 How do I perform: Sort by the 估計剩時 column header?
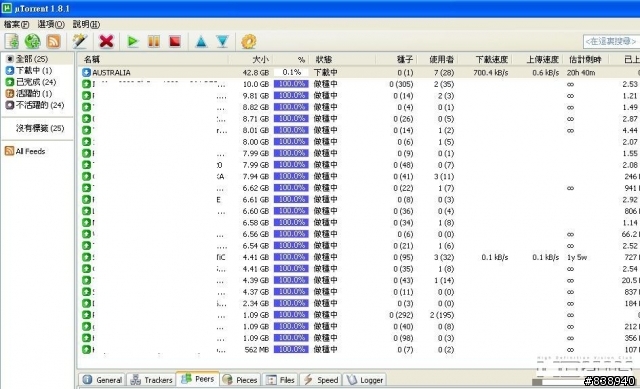pos(585,60)
